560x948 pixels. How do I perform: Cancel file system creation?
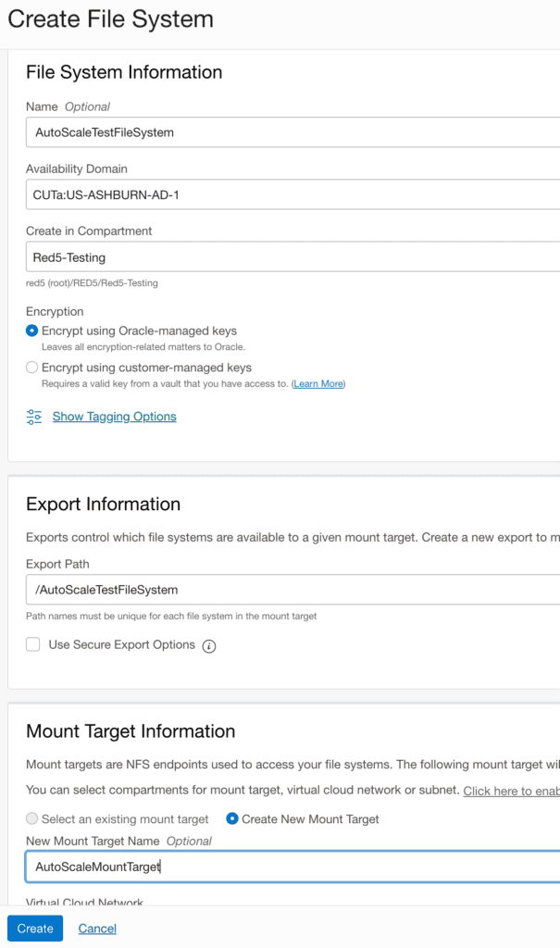pyautogui.click(x=96, y=928)
